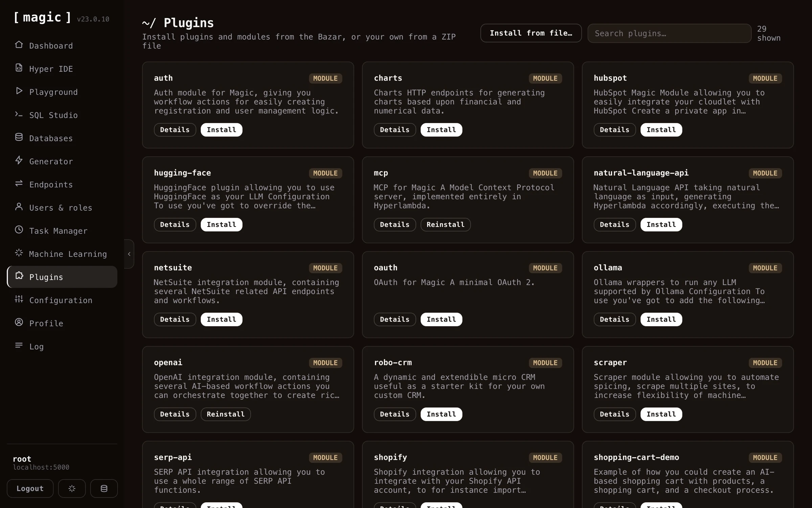Install the auth module
Viewport: 812px width, 508px height.
point(221,130)
